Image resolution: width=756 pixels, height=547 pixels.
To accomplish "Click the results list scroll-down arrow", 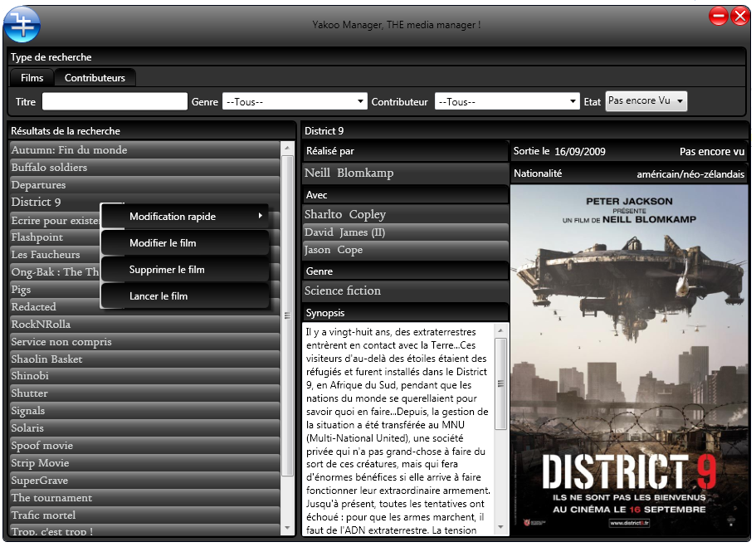I will point(287,528).
